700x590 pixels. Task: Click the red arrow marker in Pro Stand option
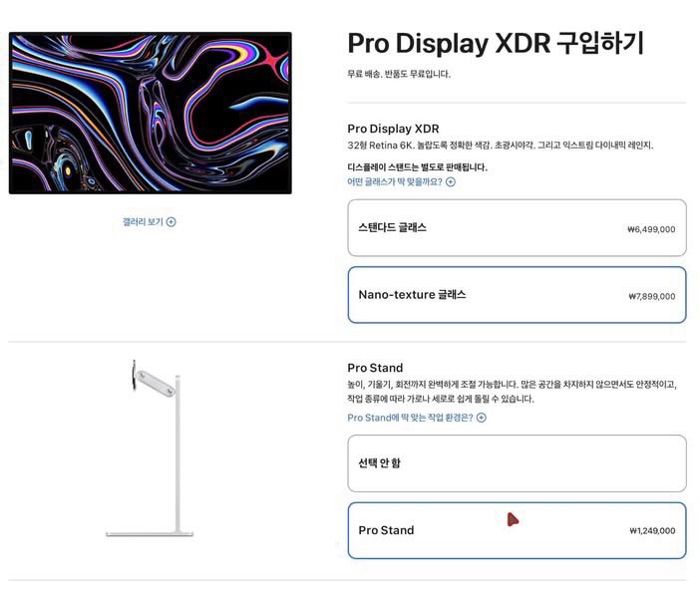[513, 519]
